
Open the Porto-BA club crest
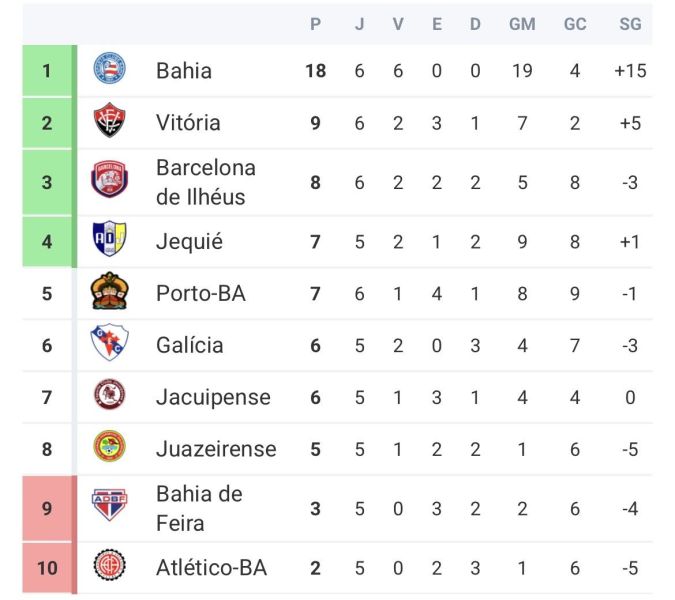click(109, 292)
